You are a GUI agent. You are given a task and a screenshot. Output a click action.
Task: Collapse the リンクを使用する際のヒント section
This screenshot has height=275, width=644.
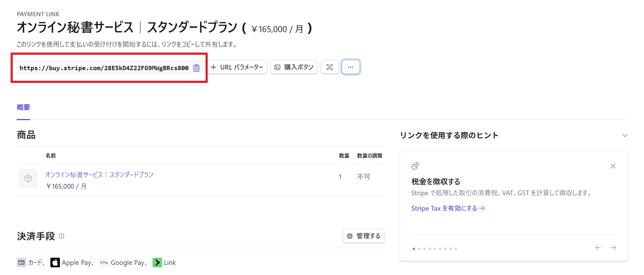625,135
